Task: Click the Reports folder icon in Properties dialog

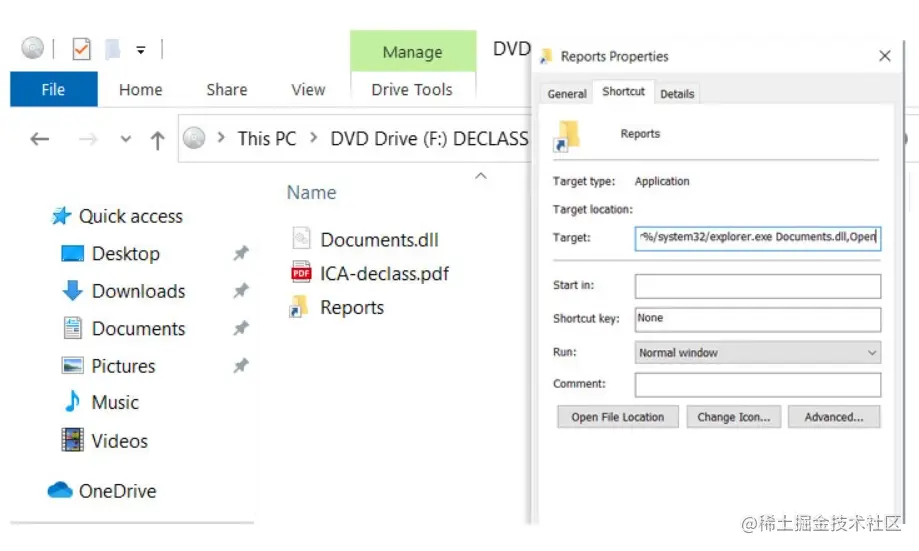Action: pos(567,136)
